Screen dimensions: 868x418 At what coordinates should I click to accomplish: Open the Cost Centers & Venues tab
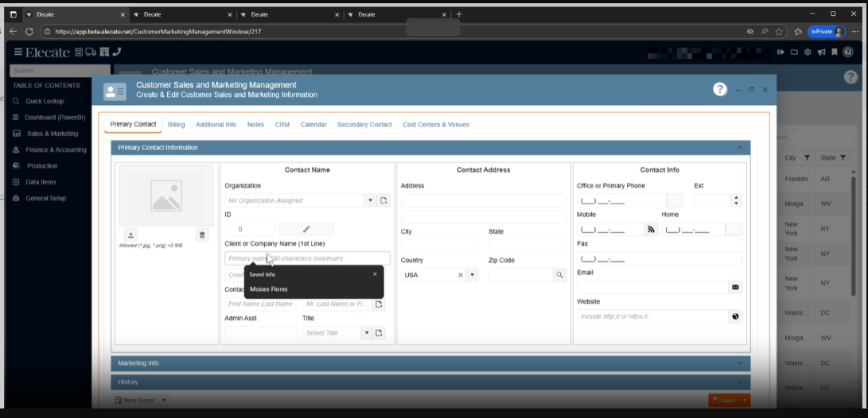[x=435, y=125]
